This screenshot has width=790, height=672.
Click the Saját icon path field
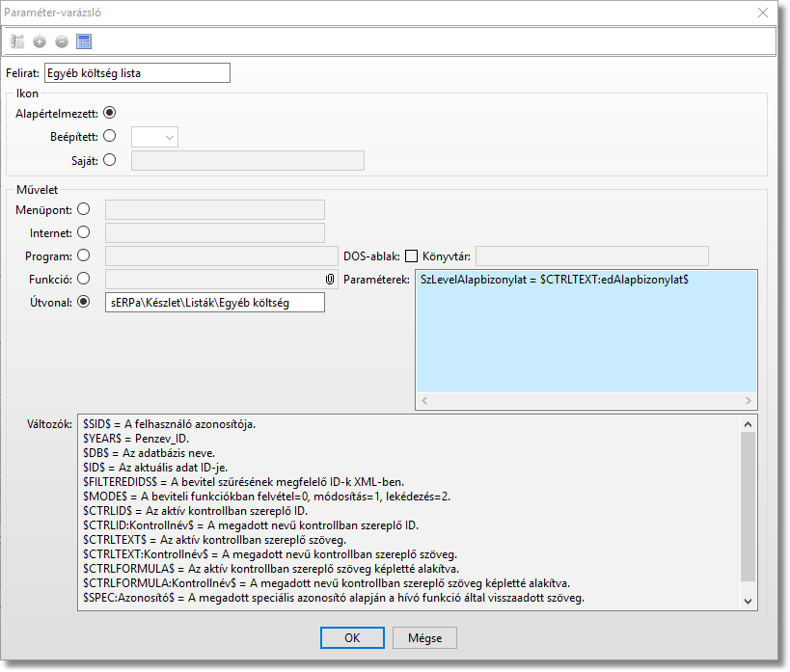pyautogui.click(x=248, y=161)
